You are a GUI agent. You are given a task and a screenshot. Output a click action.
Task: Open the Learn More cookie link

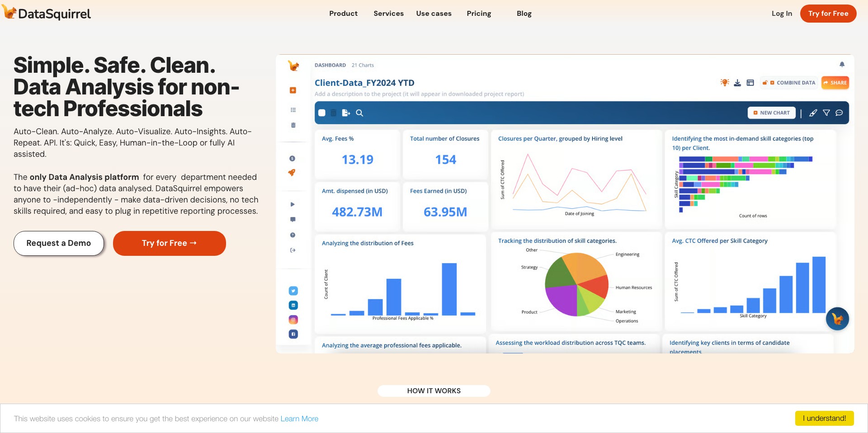(x=299, y=419)
